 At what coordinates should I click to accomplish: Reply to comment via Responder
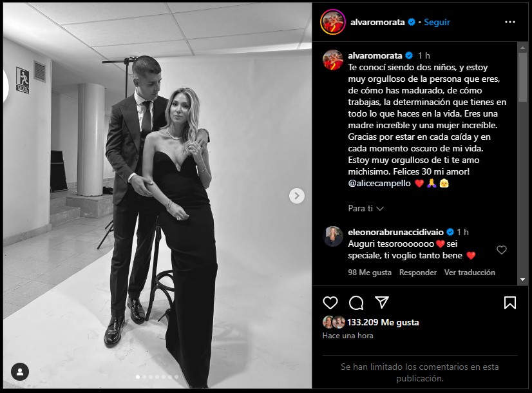(417, 273)
